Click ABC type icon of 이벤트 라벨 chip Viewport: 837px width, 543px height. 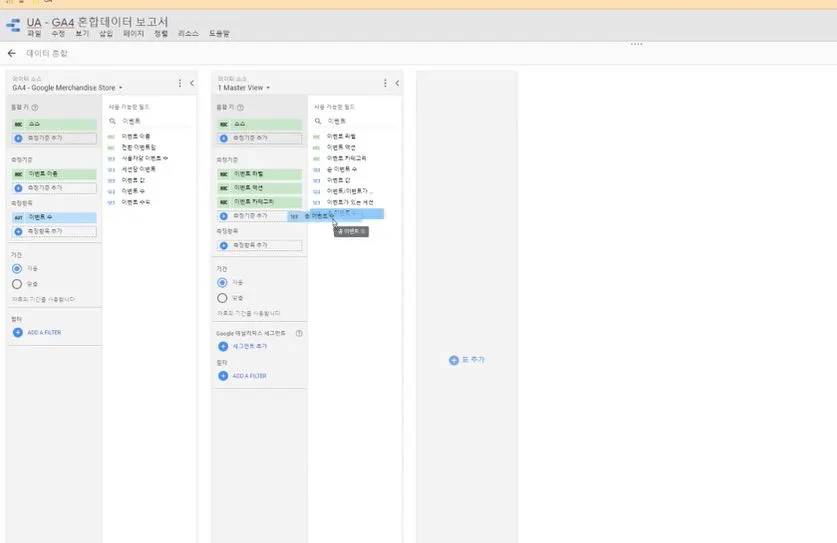coord(224,174)
